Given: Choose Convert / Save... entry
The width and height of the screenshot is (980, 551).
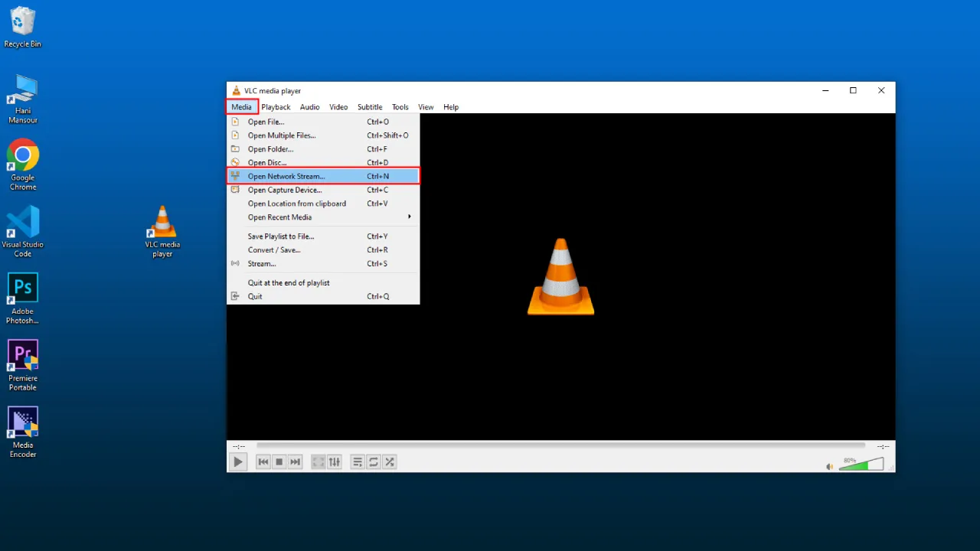Looking at the screenshot, I should click(x=323, y=250).
